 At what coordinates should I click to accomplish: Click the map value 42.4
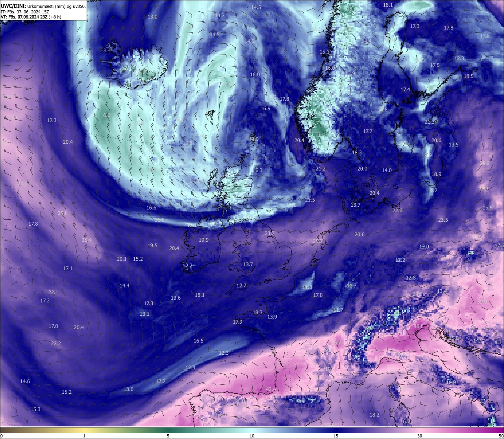pyautogui.click(x=271, y=389)
